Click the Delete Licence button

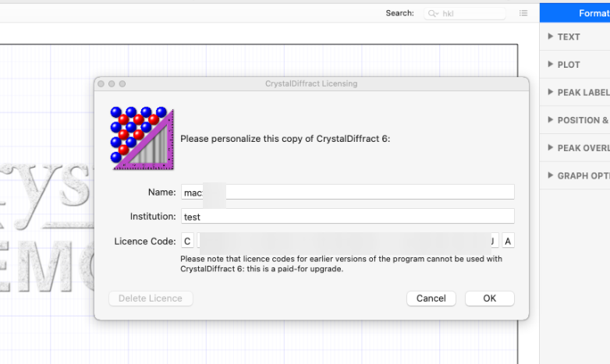151,299
